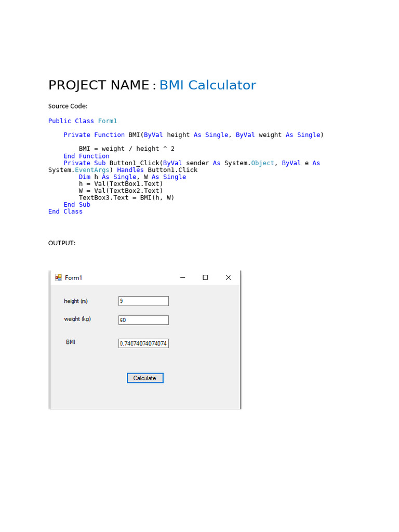The width and height of the screenshot is (399, 532).
Task: Click the height (m) input field
Action: click(143, 301)
